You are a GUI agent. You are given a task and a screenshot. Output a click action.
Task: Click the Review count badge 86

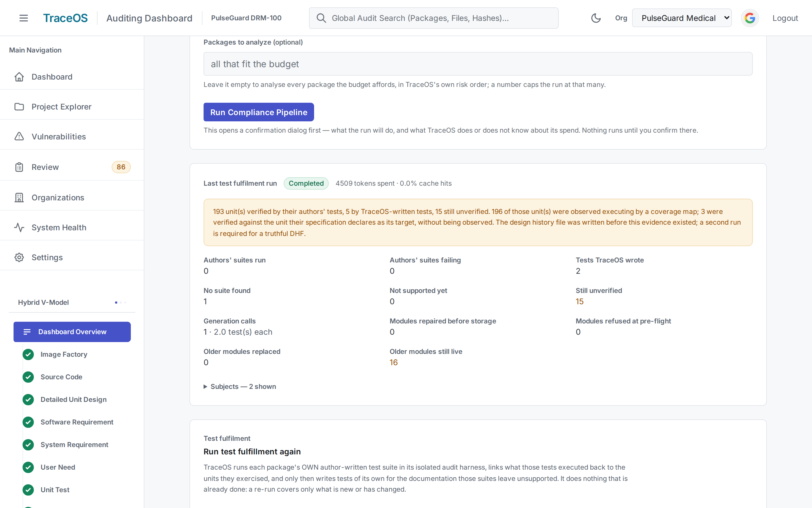coord(121,167)
